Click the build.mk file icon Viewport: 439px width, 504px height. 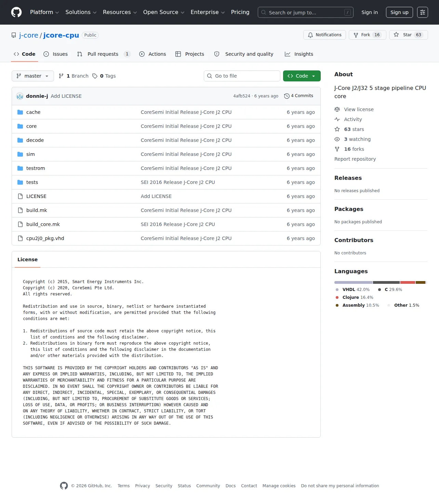coord(20,210)
